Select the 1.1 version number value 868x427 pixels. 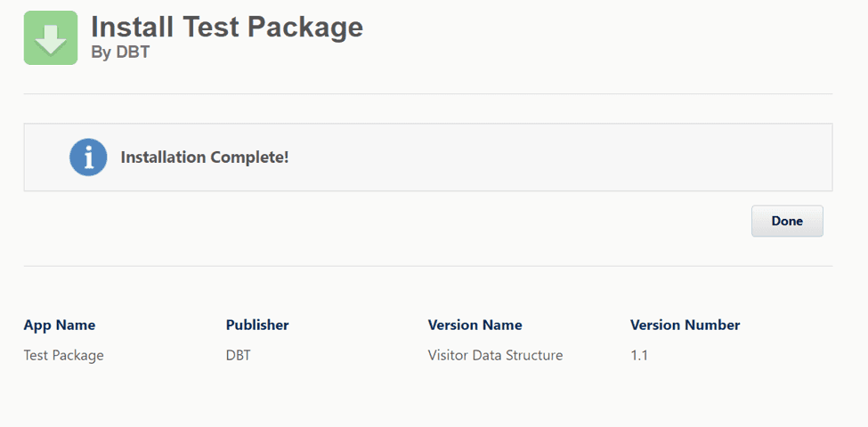tap(639, 355)
